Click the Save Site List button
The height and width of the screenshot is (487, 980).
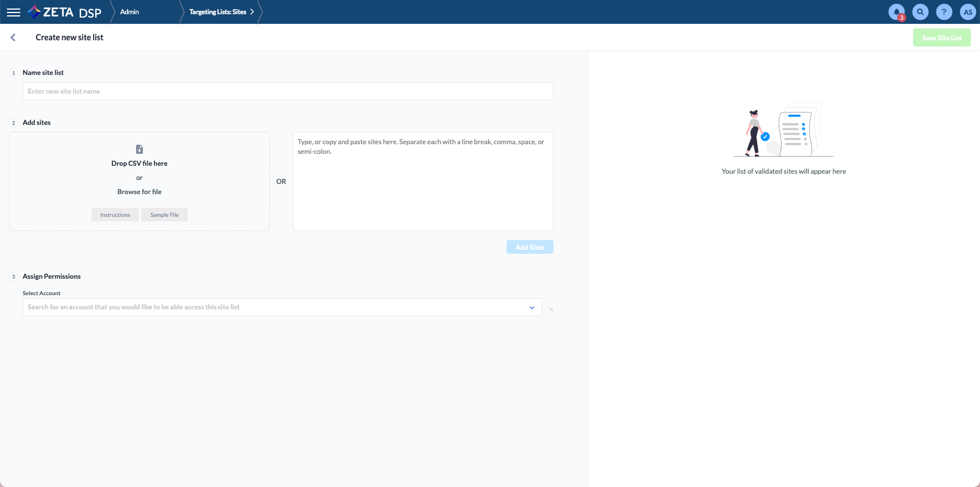tap(941, 38)
